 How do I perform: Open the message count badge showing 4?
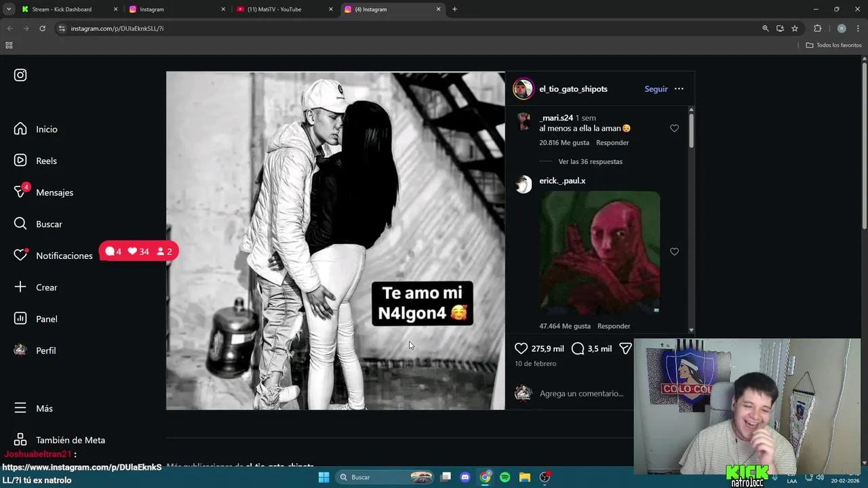113,251
